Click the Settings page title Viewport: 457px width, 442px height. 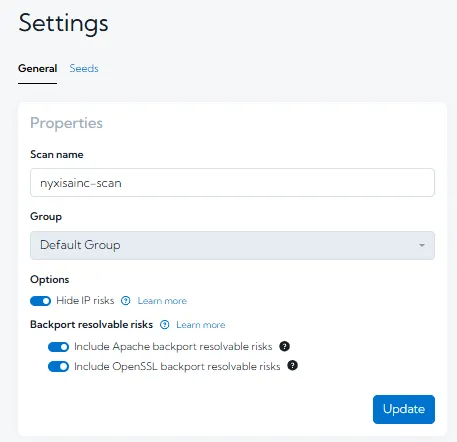tap(63, 24)
